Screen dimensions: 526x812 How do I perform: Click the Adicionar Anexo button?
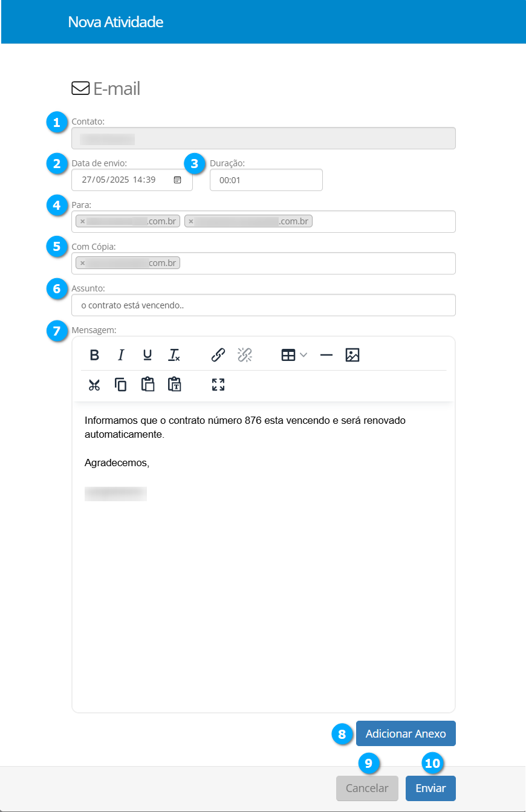(406, 733)
